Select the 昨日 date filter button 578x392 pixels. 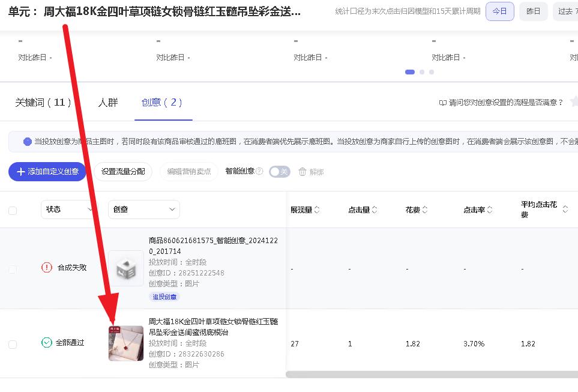point(533,11)
